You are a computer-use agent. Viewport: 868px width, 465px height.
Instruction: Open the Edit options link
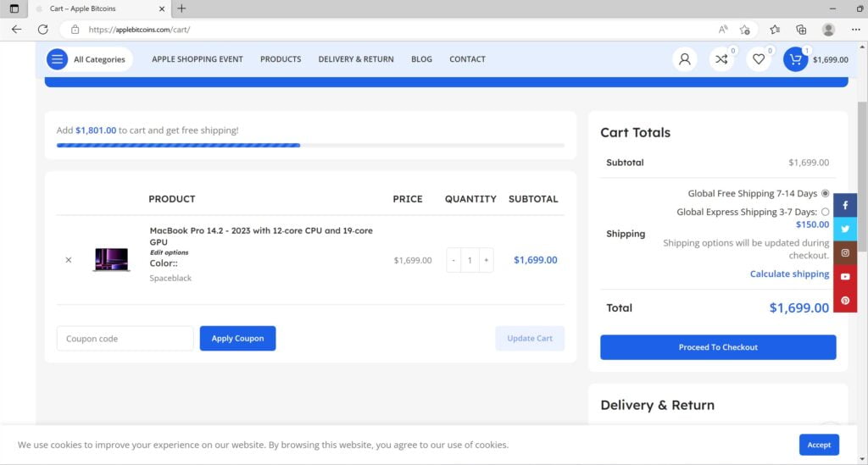[169, 252]
